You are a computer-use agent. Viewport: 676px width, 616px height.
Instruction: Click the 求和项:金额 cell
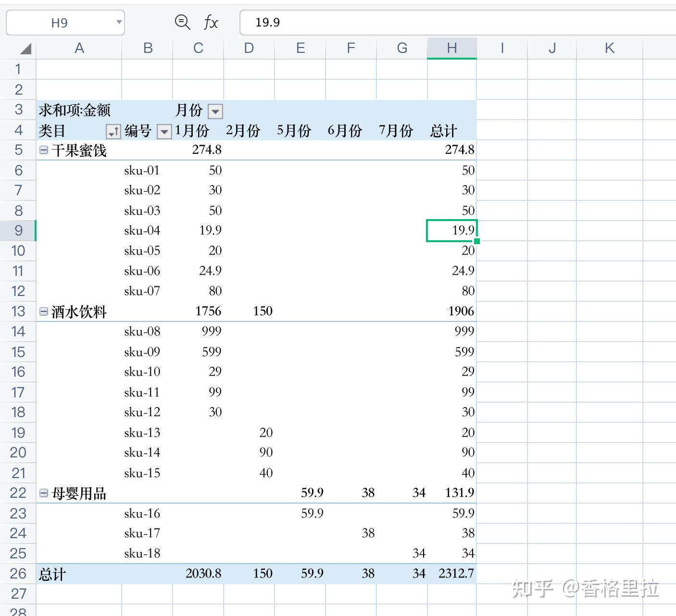(75, 111)
